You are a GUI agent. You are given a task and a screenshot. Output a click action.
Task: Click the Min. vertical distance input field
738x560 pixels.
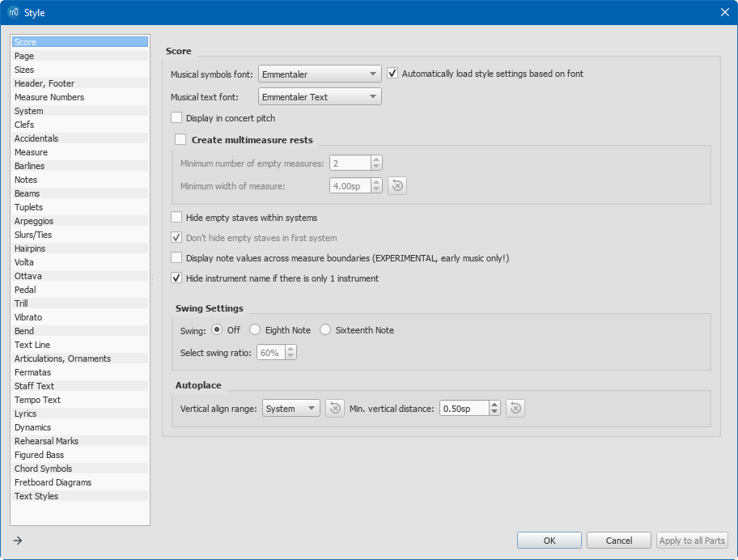click(x=464, y=409)
